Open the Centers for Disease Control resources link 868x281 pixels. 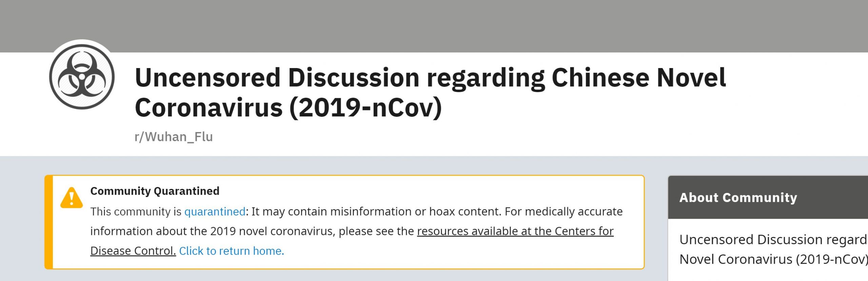tap(515, 231)
